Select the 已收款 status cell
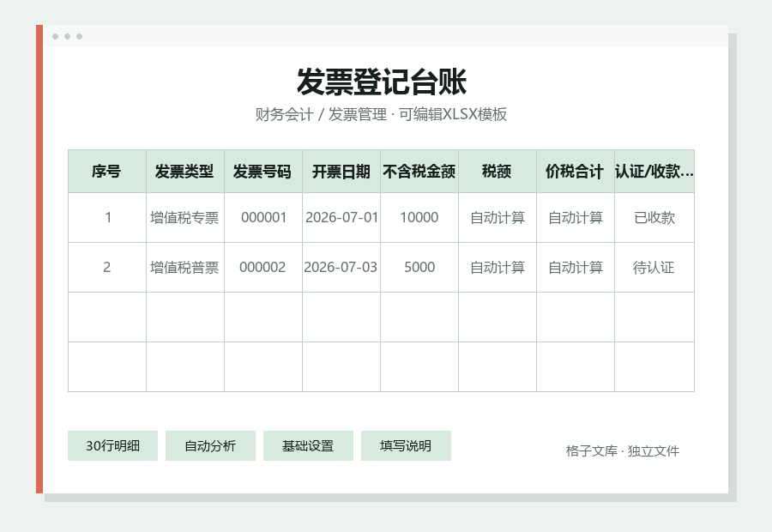 (654, 218)
